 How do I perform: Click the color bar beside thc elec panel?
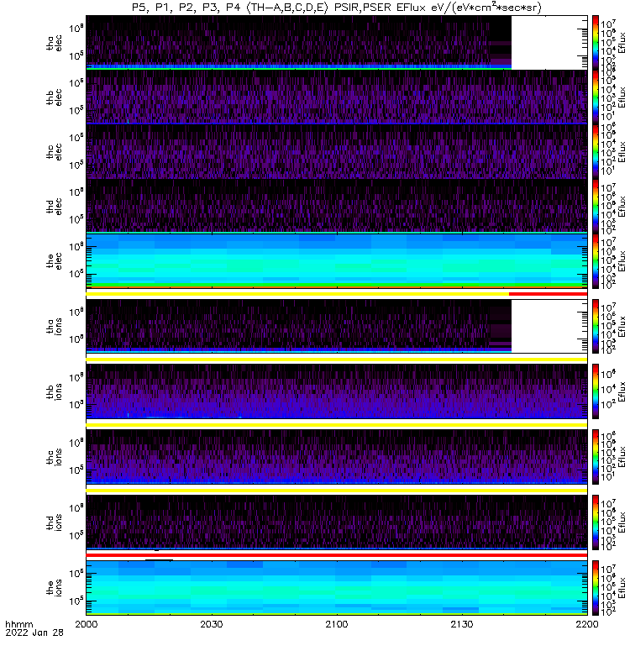(596, 151)
